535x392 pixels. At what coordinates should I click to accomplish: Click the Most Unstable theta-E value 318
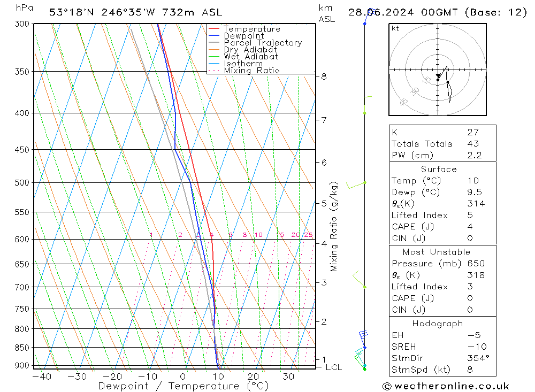coord(476,275)
